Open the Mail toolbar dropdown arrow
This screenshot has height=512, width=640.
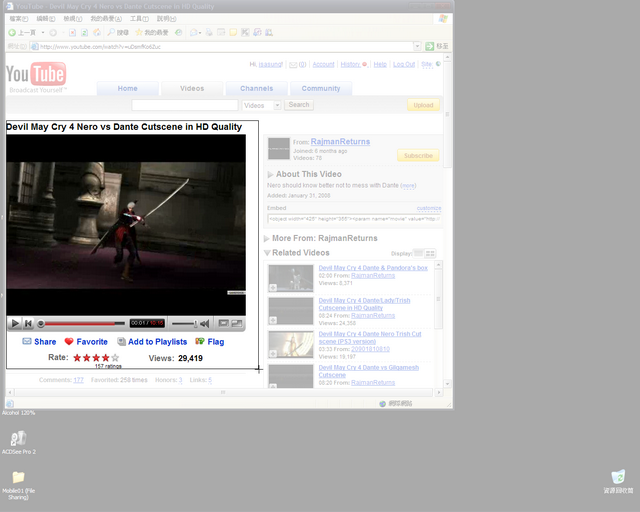(x=200, y=33)
